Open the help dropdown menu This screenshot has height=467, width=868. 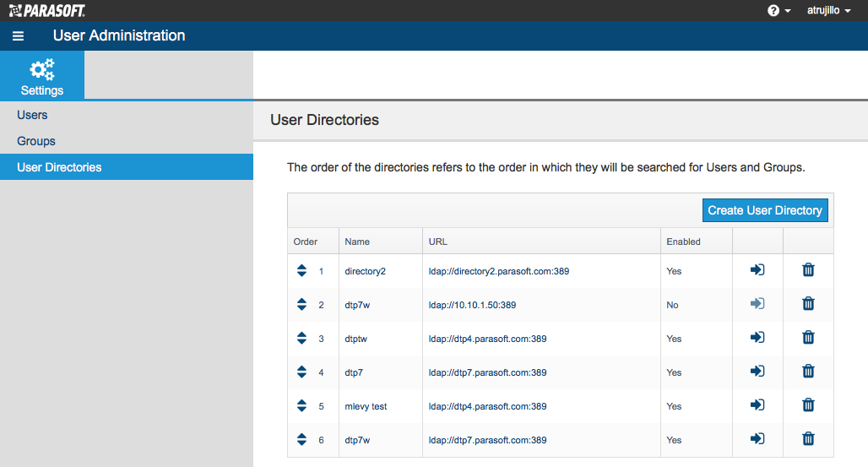tap(778, 10)
